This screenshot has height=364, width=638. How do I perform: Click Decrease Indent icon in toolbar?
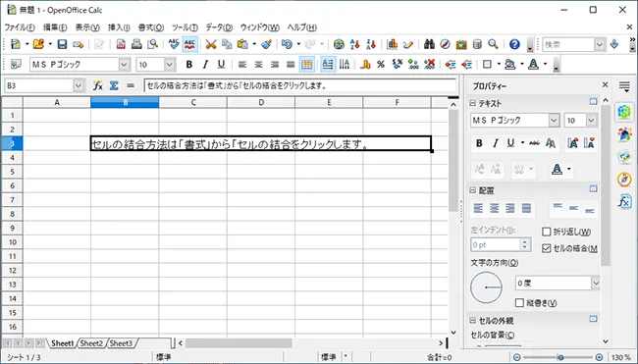pyautogui.click(x=450, y=64)
